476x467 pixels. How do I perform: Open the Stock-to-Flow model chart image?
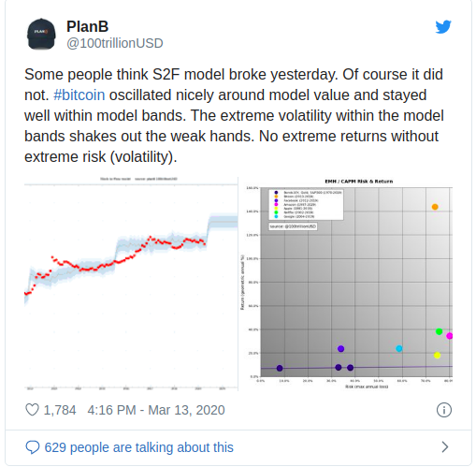[x=131, y=284]
